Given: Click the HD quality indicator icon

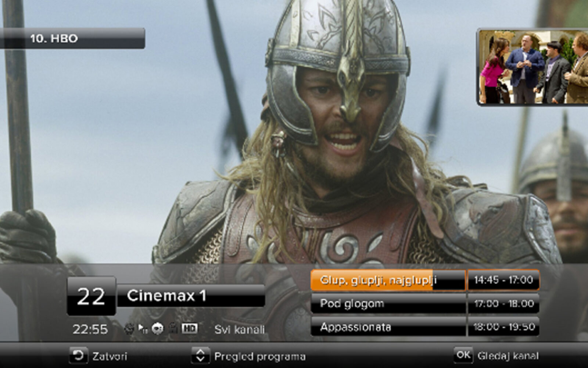Looking at the screenshot, I should coord(189,328).
